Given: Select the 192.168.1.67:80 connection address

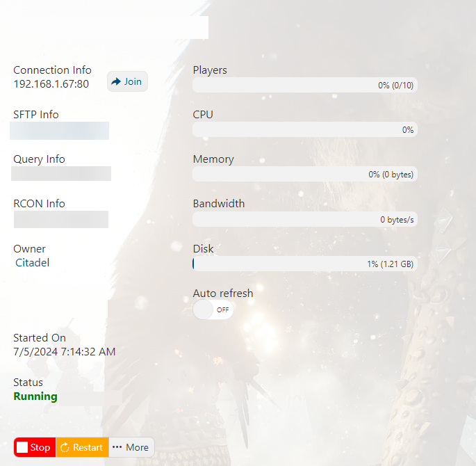Looking at the screenshot, I should tap(51, 84).
